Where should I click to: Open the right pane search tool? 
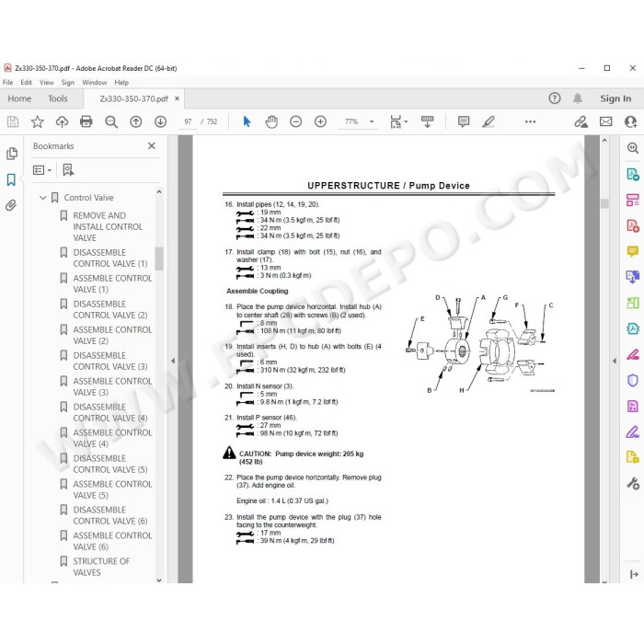coord(633,148)
